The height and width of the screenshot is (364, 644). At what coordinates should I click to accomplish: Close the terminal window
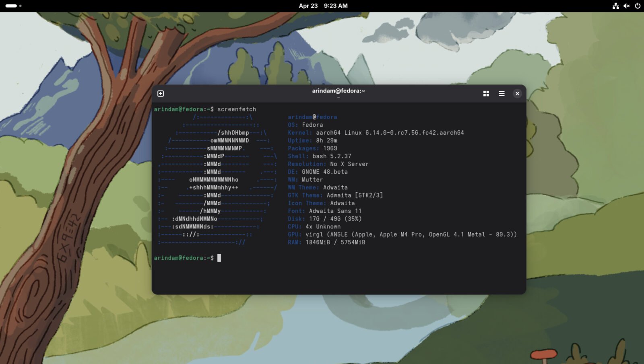[517, 93]
